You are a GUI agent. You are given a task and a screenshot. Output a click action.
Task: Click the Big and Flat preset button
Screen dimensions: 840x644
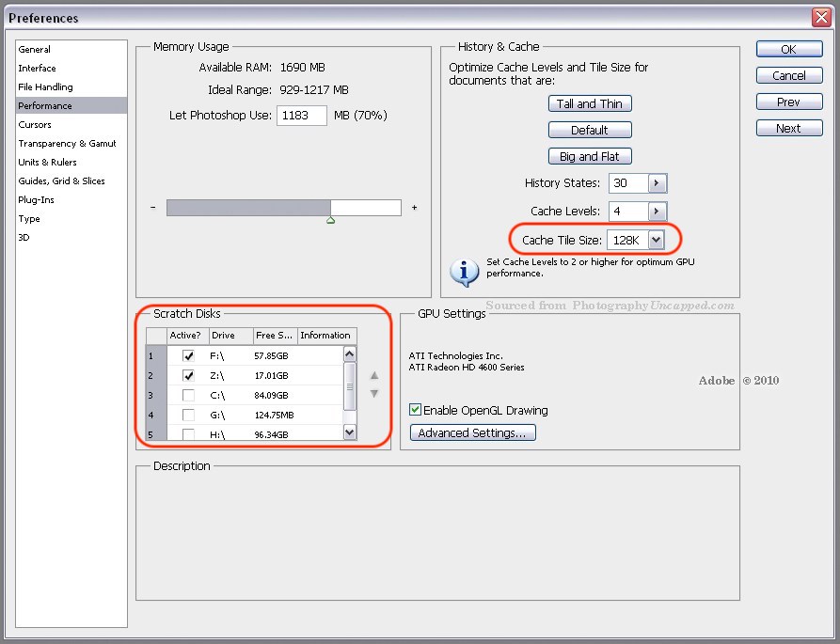point(590,156)
